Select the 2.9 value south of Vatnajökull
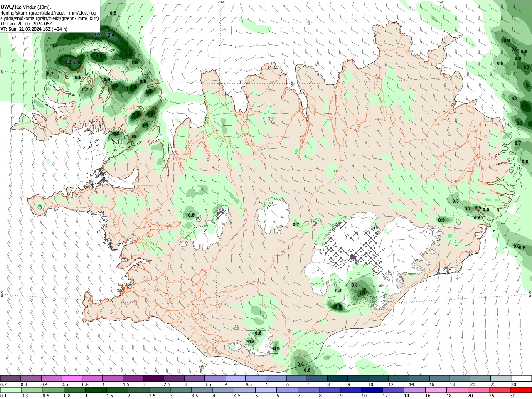Image resolution: width=532 pixels, height=399 pixels. 338,307
